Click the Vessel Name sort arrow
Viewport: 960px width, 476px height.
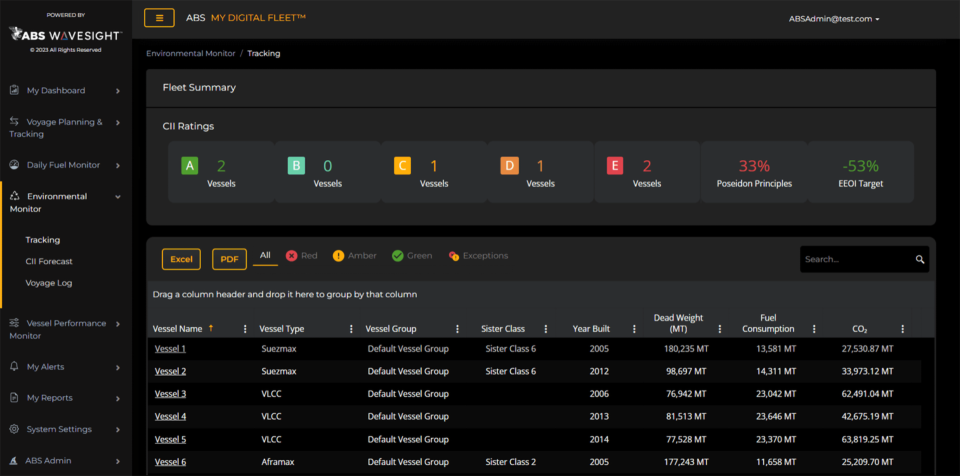[211, 328]
